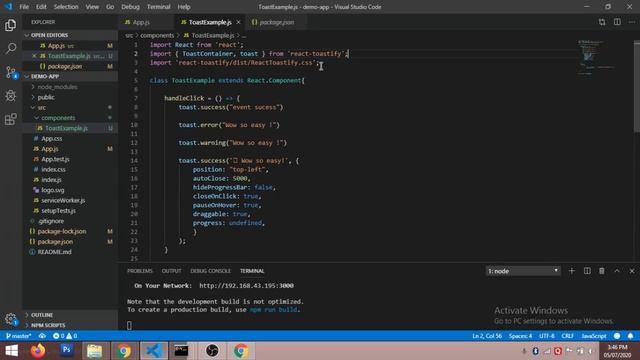
Task: Open the Edit menu
Action: 41,7
